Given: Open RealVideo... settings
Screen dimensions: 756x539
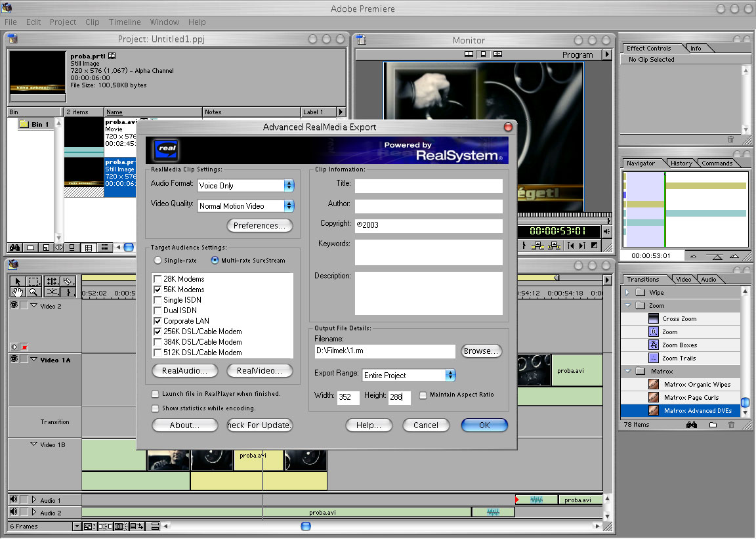Looking at the screenshot, I should (x=259, y=370).
